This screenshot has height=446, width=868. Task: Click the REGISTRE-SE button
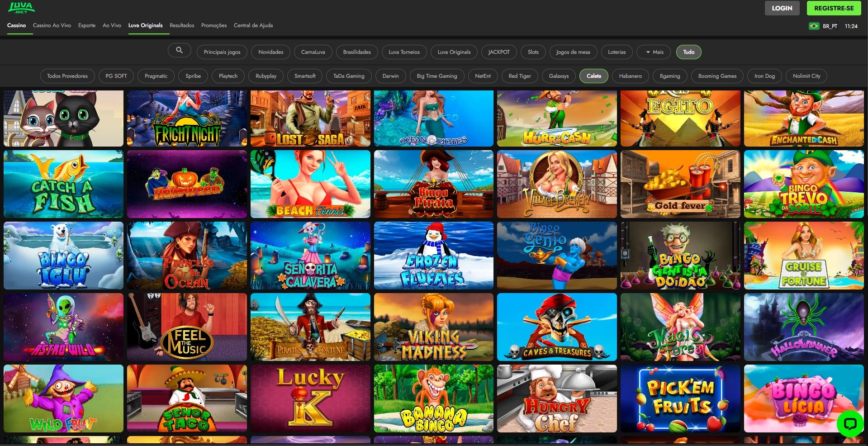pyautogui.click(x=834, y=8)
